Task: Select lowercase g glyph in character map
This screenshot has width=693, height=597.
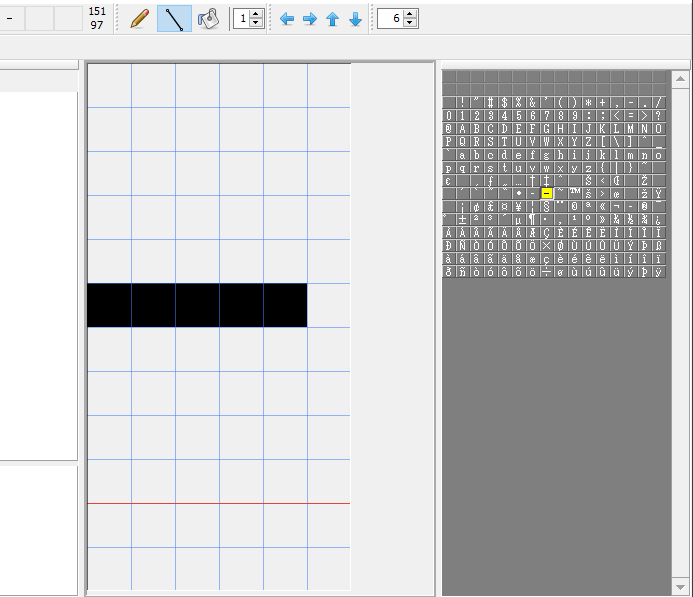Action: pyautogui.click(x=547, y=155)
